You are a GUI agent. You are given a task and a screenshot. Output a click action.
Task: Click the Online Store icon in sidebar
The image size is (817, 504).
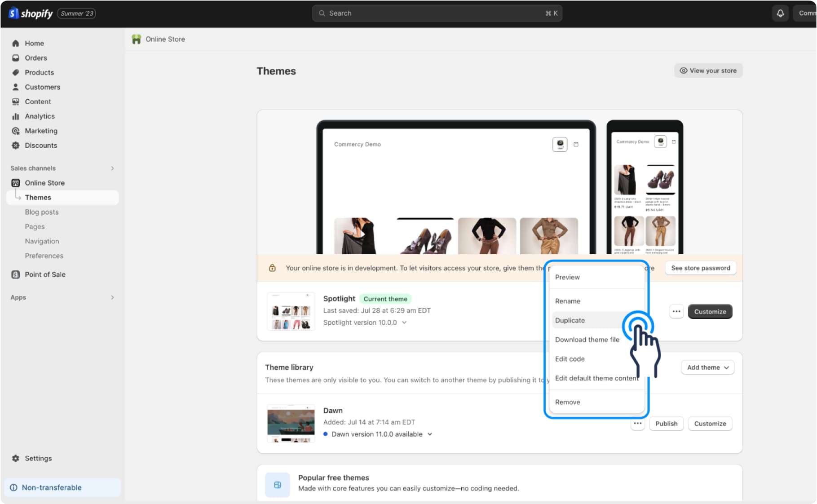click(x=16, y=183)
